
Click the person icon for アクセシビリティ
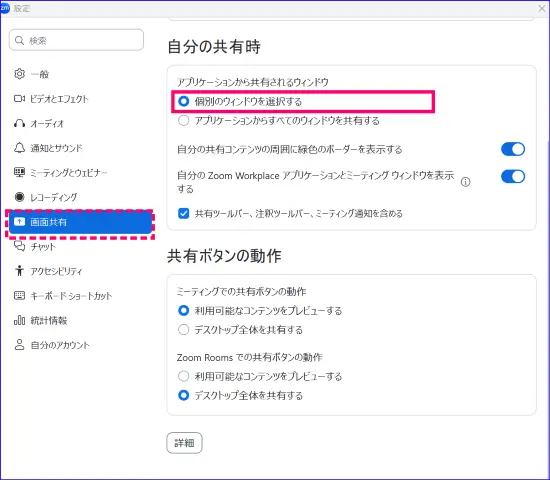[x=19, y=271]
